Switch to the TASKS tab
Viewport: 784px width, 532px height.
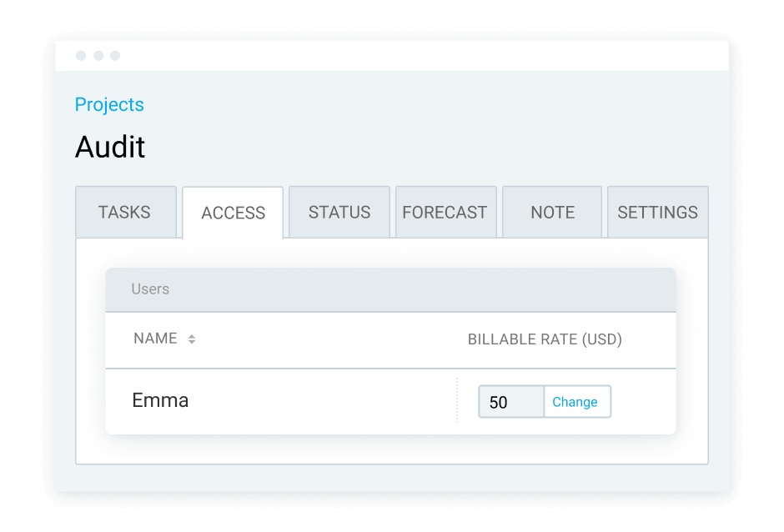126,212
